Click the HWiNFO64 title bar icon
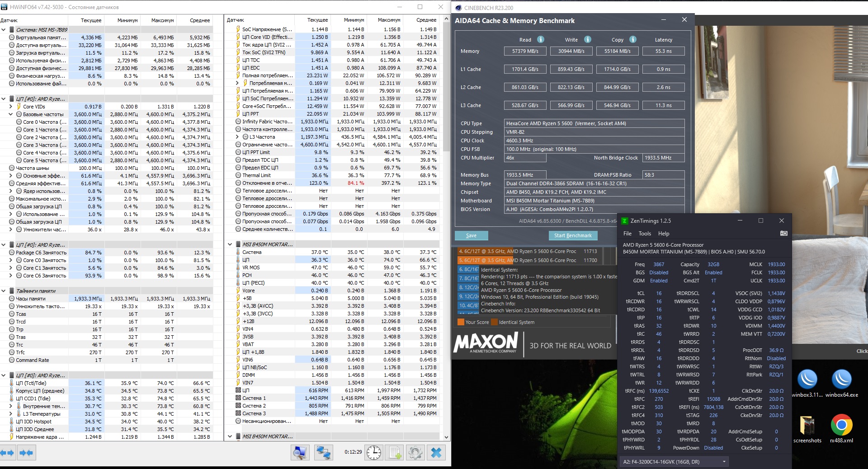The width and height of the screenshot is (868, 469). pos(5,7)
